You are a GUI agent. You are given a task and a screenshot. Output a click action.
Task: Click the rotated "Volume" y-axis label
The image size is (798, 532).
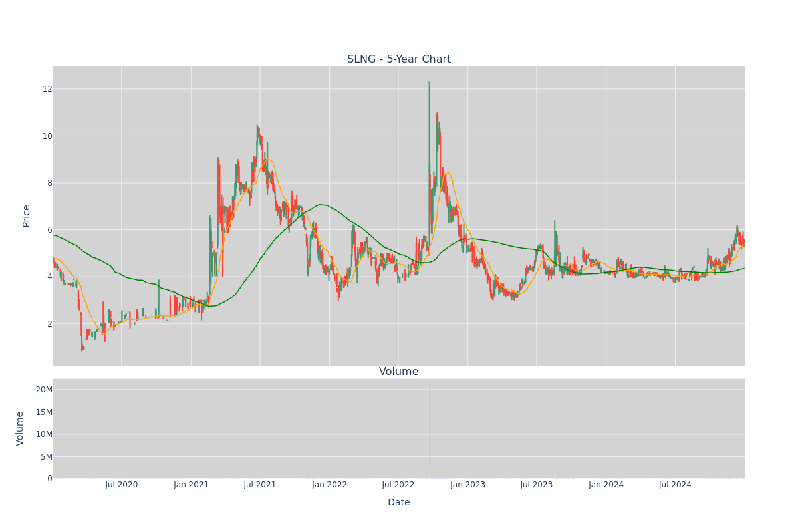coord(20,428)
